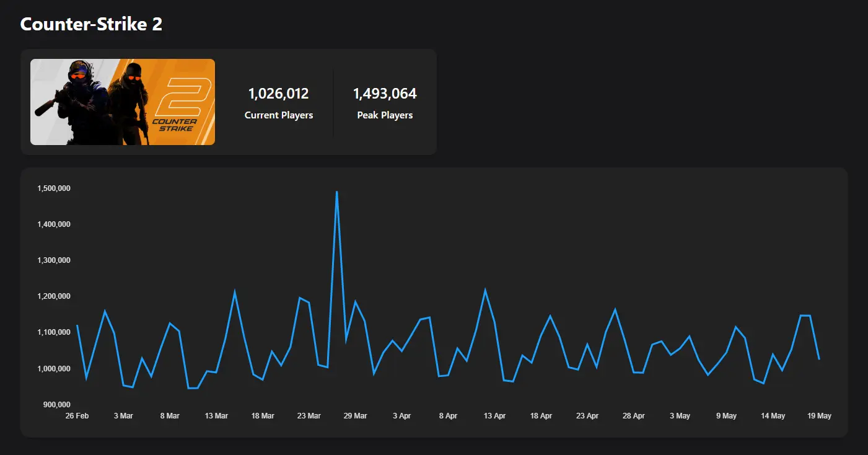Click the 1,500,000 y-axis label
Viewport: 868px width, 455px height.
coord(54,188)
